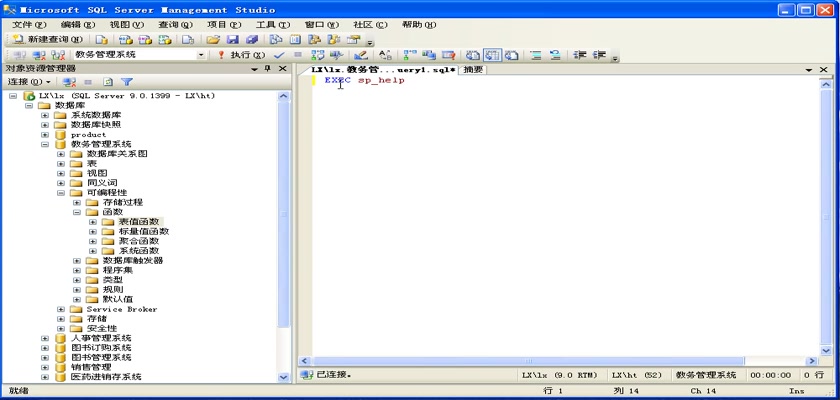Viewport: 840px width, 400px height.
Task: Show the Summary window via toolbar icon
Action: click(x=295, y=39)
